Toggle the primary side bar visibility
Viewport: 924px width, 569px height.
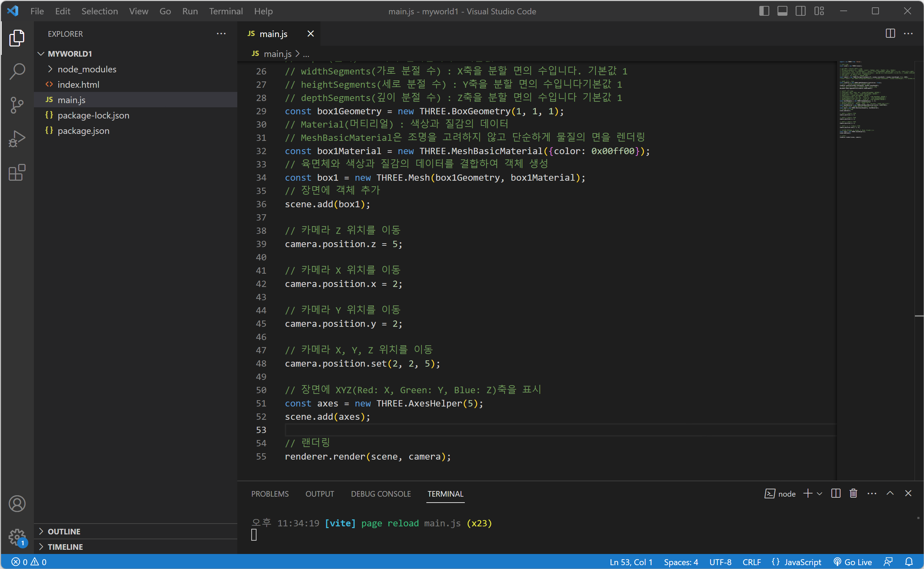tap(764, 11)
